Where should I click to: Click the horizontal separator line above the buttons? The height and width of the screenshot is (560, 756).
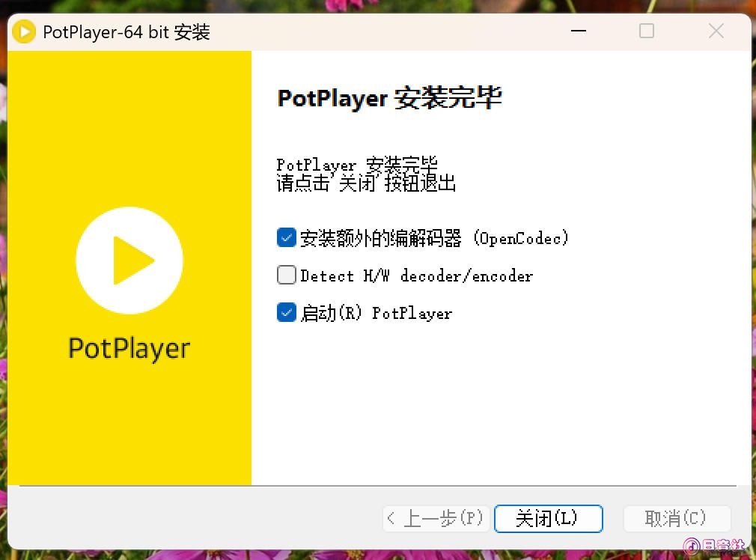pos(378,486)
